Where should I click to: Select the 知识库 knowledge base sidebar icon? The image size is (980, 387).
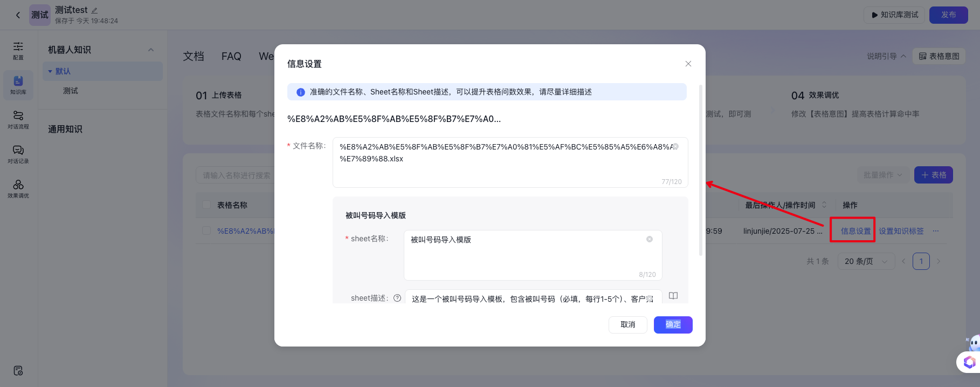coord(18,85)
